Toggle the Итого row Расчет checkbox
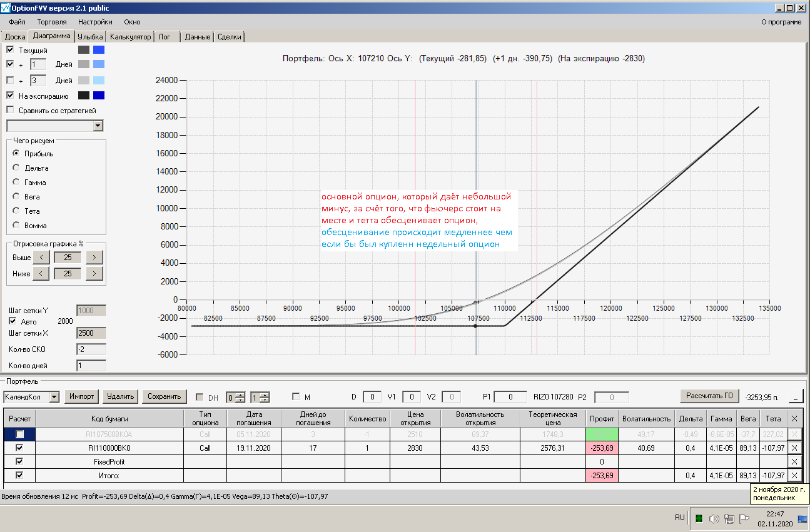This screenshot has width=810, height=532. [20, 475]
